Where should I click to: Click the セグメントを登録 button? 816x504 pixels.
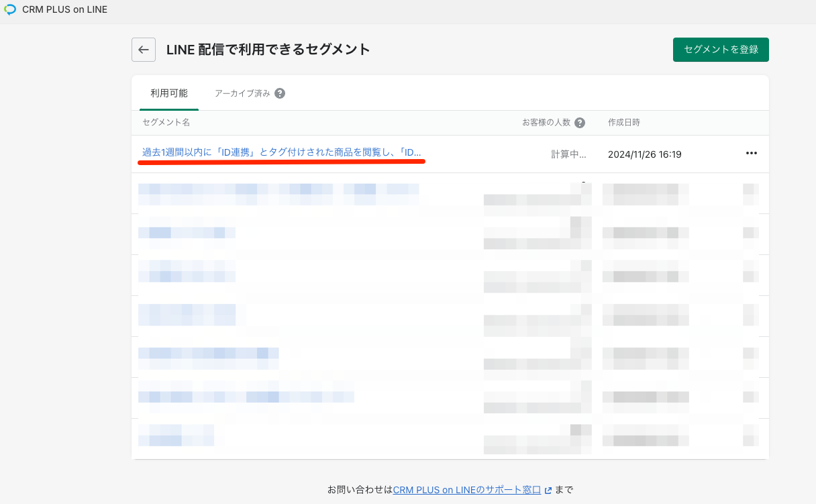click(721, 50)
